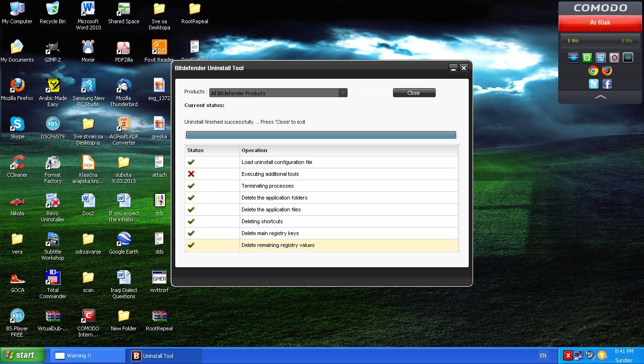Screen dimensions: 644x364
Task: Switch to the 'Warning !!' taskbar window
Action: (88, 355)
